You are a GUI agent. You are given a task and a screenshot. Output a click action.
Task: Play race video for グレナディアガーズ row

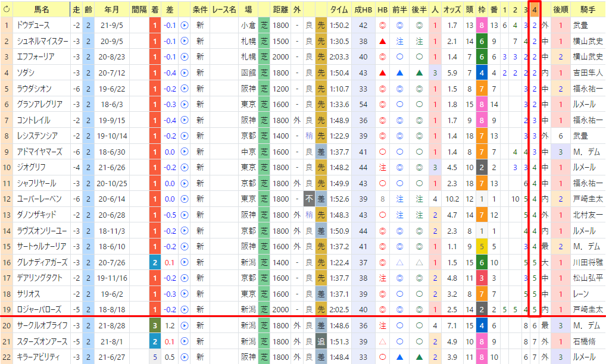[x=185, y=262]
